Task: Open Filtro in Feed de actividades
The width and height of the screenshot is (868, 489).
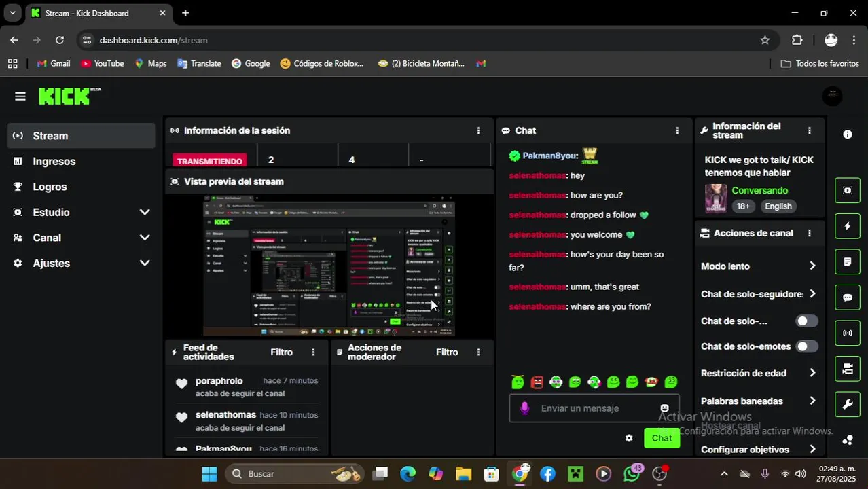Action: click(281, 352)
